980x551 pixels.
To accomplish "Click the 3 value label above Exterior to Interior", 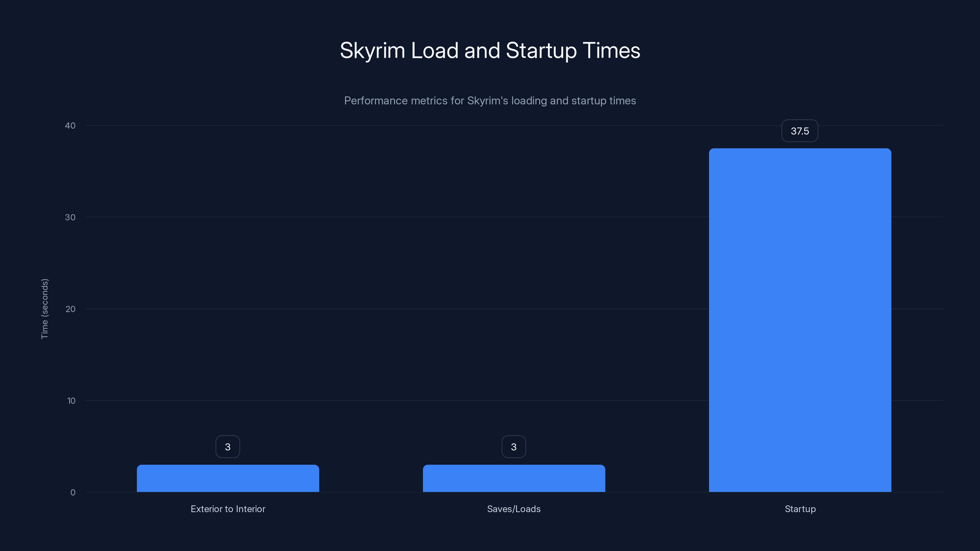I will click(x=228, y=446).
